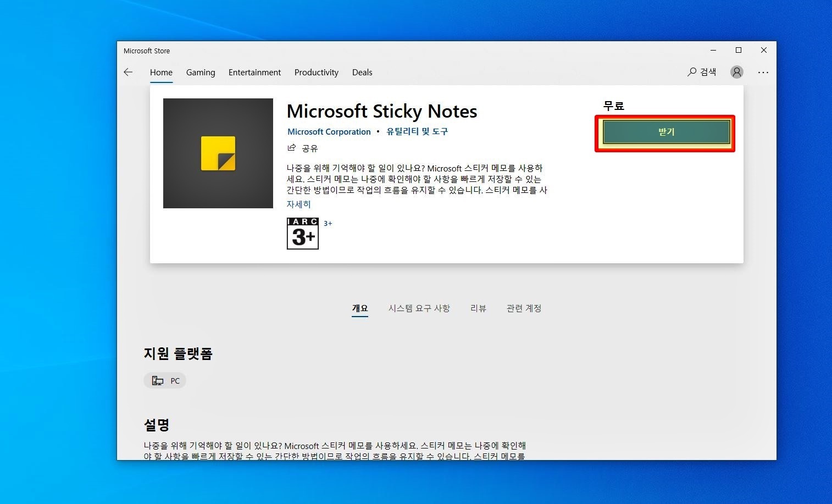Close the Microsoft Store window
832x504 pixels.
pos(764,50)
